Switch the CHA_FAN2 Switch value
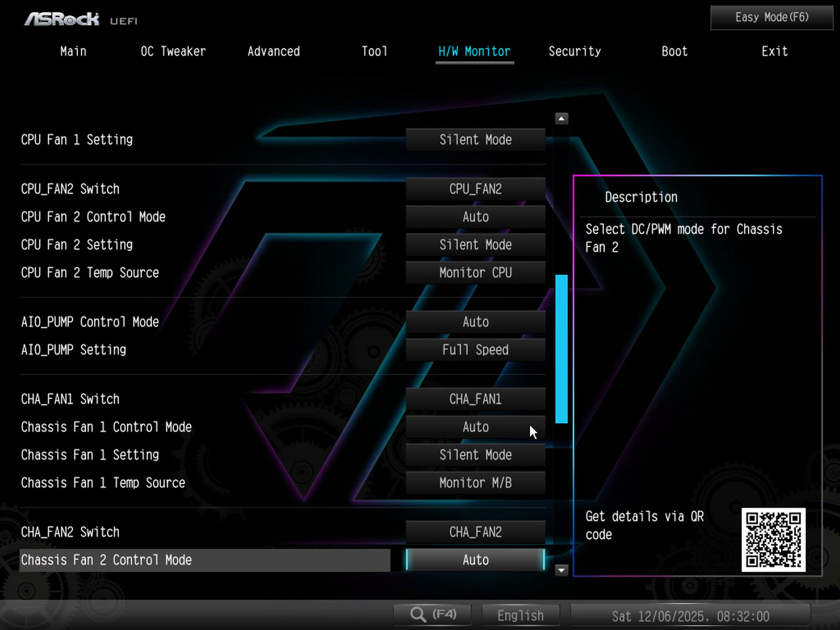 pos(475,532)
